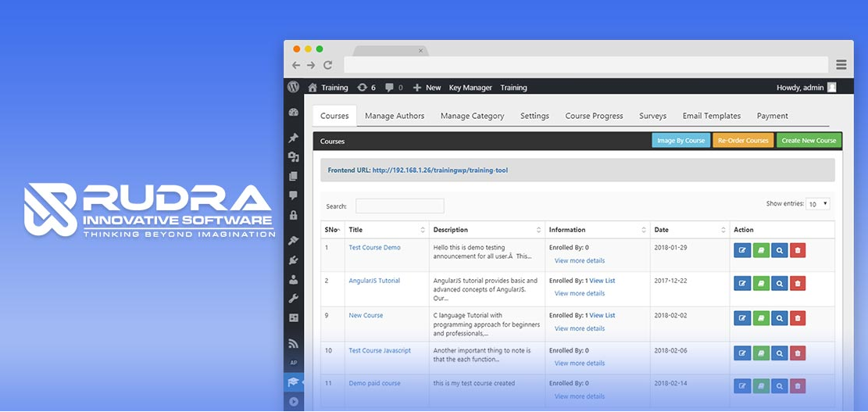The width and height of the screenshot is (868, 412).
Task: Click the Create New Course button
Action: [809, 141]
